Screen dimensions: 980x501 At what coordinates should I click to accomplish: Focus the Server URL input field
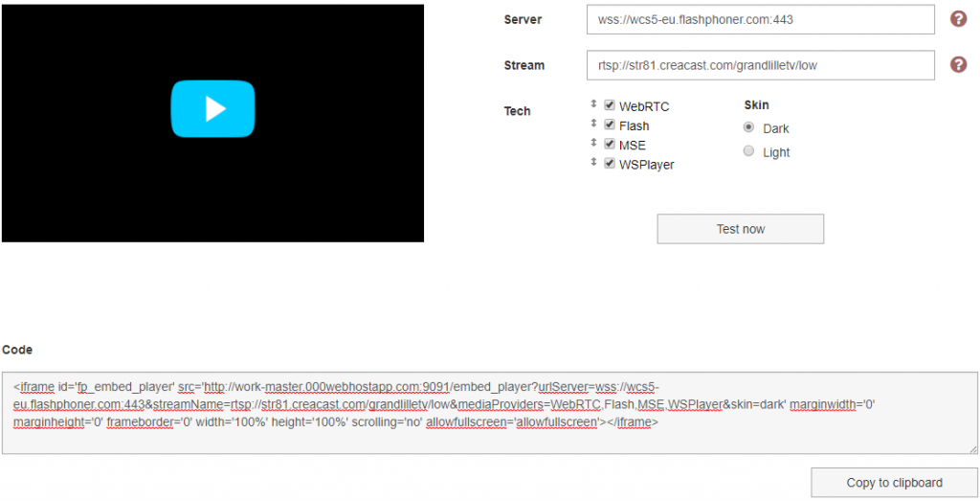click(x=759, y=19)
